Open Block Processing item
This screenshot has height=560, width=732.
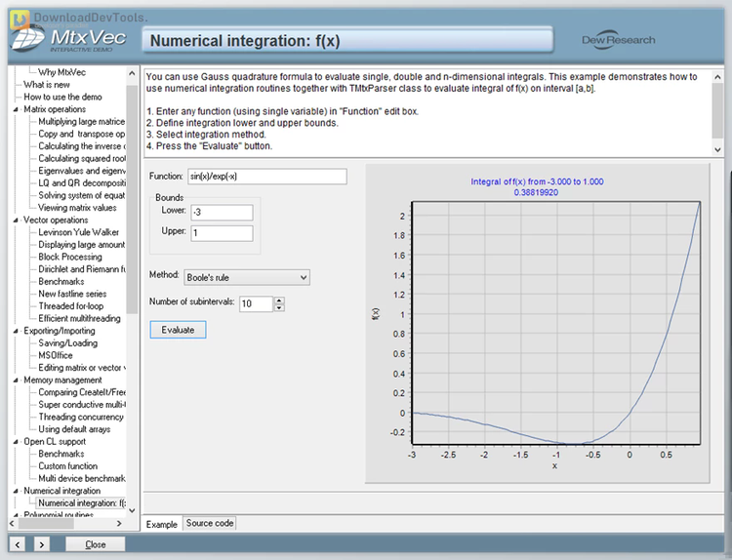[70, 257]
